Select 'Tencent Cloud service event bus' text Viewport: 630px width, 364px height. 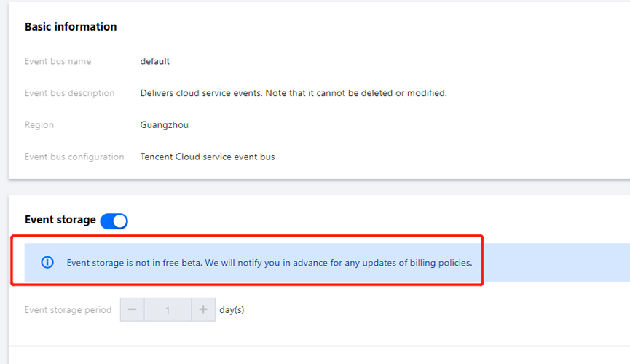207,157
